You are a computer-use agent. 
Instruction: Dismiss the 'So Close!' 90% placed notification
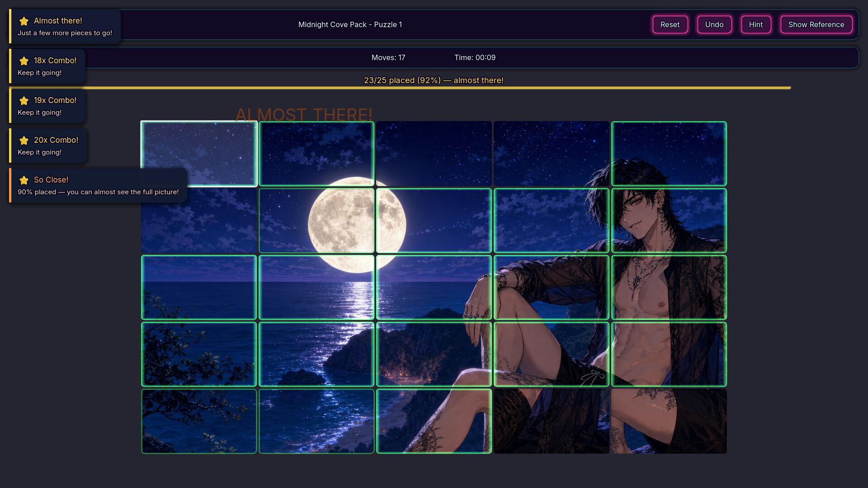pyautogui.click(x=98, y=185)
